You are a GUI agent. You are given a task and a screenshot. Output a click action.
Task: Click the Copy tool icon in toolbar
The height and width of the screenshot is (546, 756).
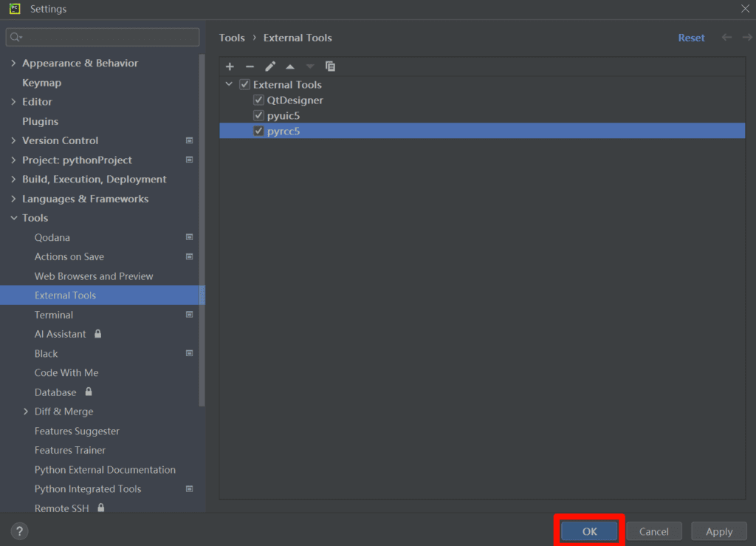(330, 66)
